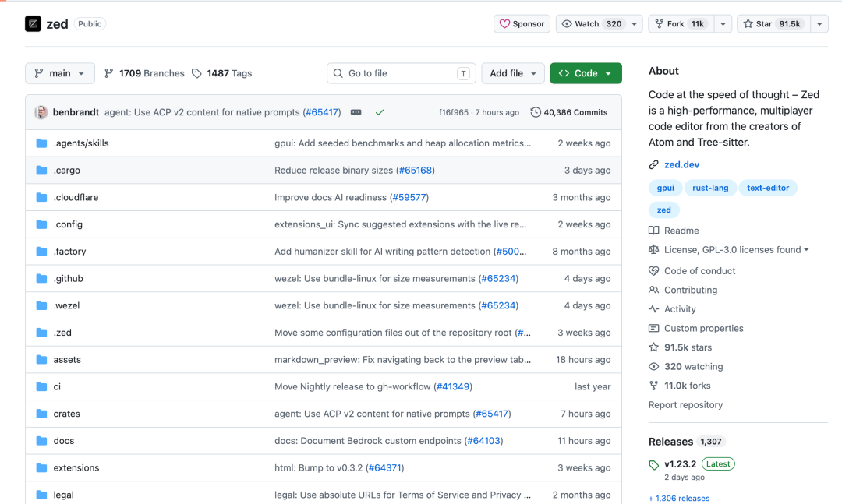Open the zed.dev website link
This screenshot has height=504, width=842.
(x=681, y=165)
